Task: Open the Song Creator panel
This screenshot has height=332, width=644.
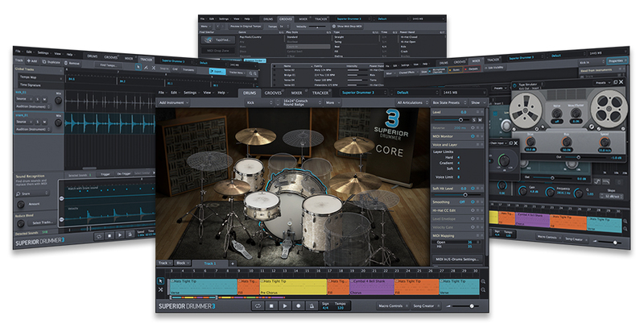Action: [x=425, y=306]
